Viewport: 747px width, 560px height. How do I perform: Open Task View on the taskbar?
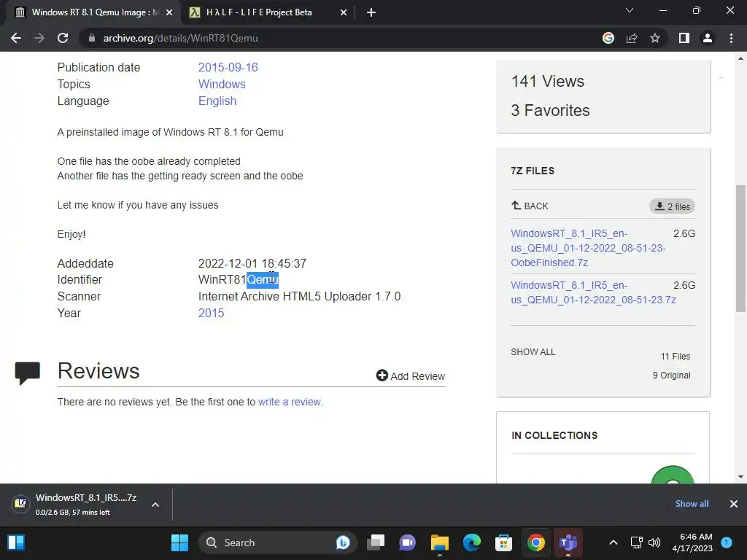tap(376, 542)
